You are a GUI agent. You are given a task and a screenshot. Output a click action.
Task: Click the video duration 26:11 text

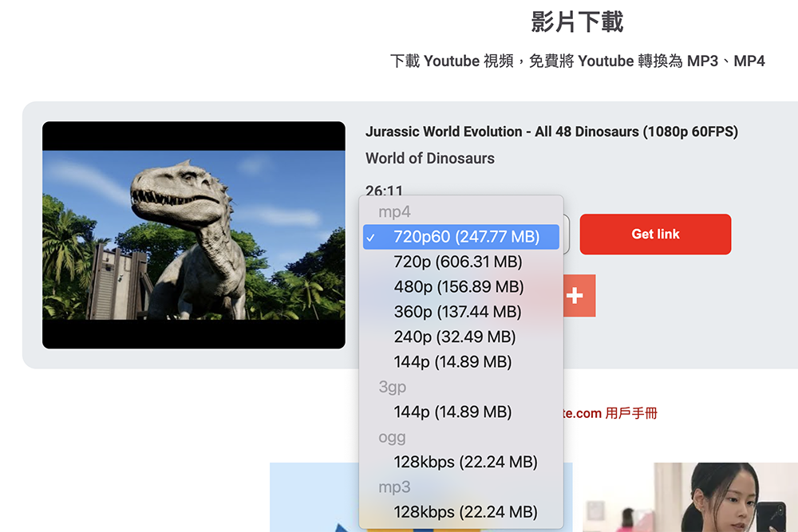click(x=381, y=191)
